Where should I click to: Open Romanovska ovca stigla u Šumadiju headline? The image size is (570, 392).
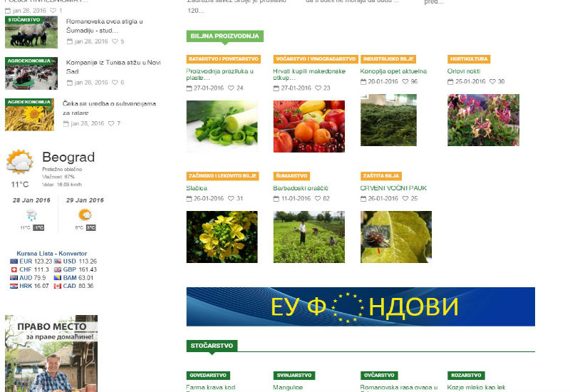[104, 26]
